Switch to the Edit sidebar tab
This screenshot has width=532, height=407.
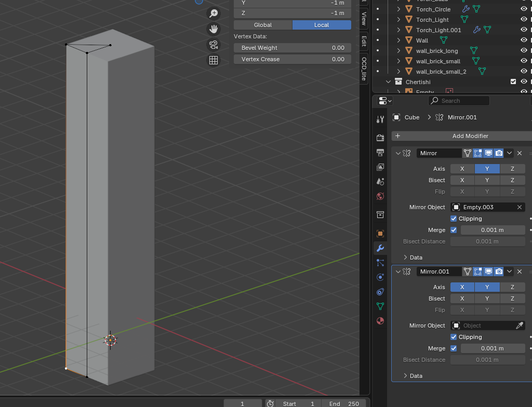364,41
